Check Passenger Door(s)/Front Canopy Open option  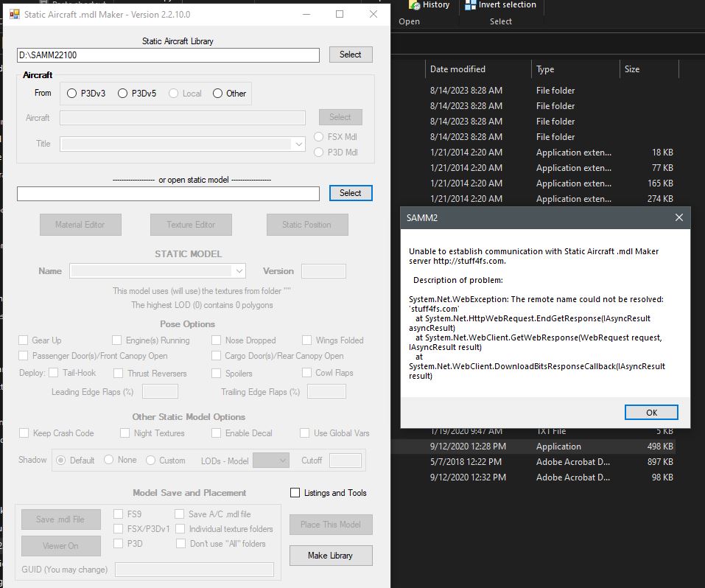[24, 355]
